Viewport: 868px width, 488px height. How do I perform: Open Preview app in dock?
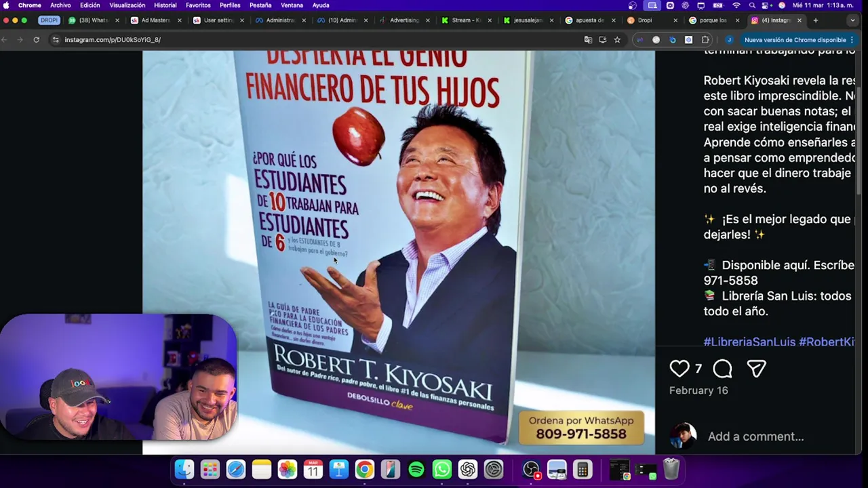tap(557, 469)
